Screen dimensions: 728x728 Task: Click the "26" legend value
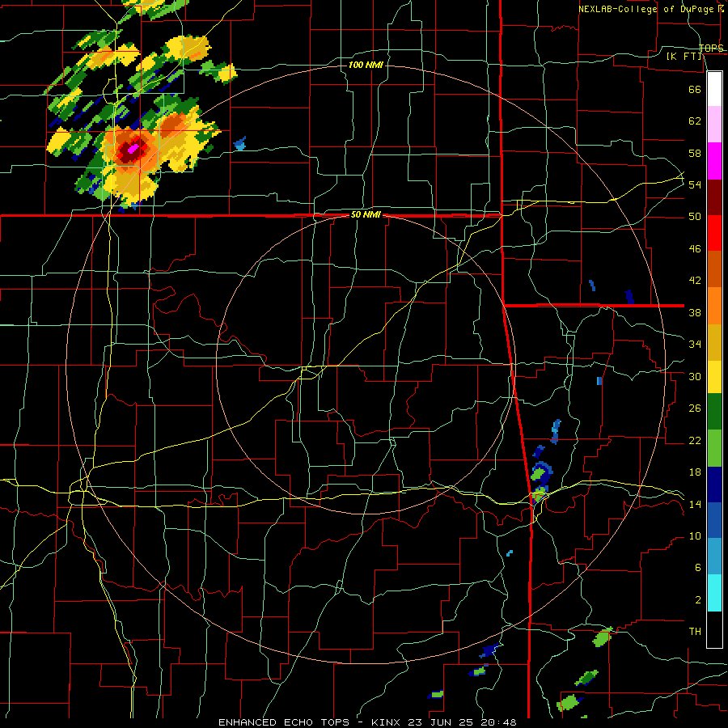[x=695, y=408]
